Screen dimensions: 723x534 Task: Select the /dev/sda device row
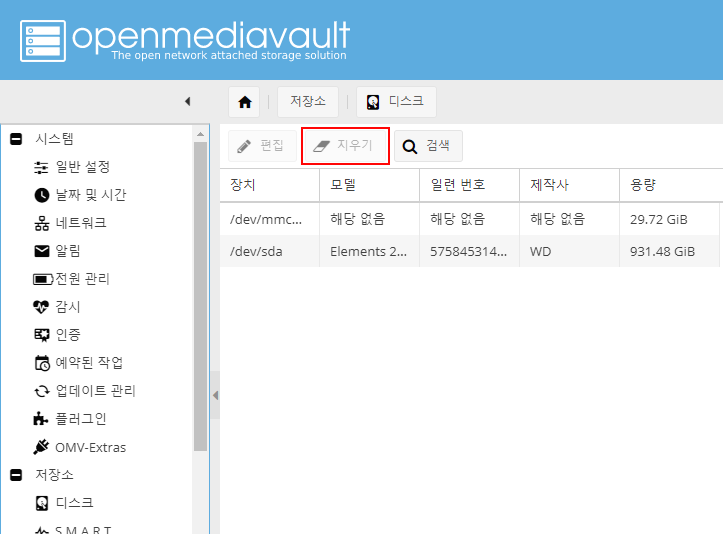pos(471,251)
